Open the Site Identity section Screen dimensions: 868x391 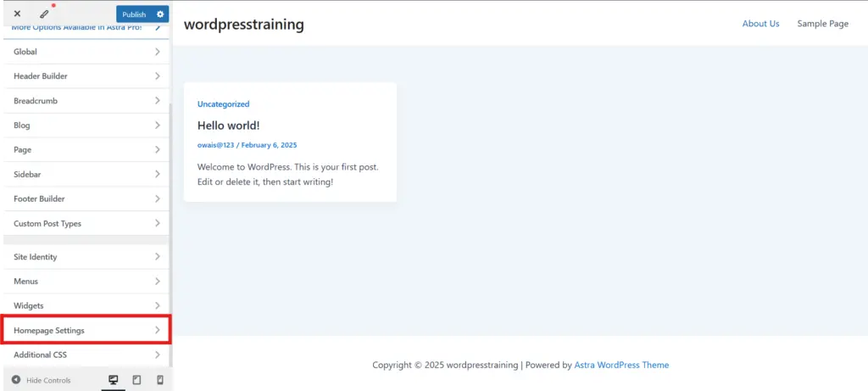pos(86,257)
